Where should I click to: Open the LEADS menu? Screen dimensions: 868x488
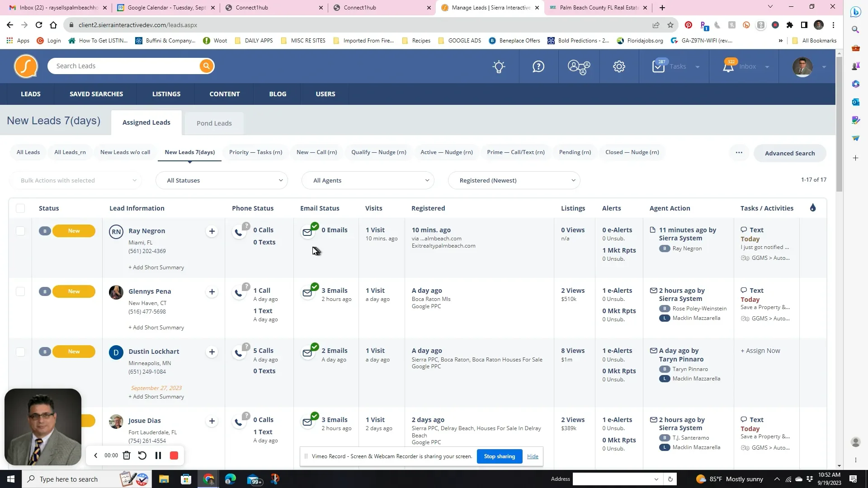(31, 94)
